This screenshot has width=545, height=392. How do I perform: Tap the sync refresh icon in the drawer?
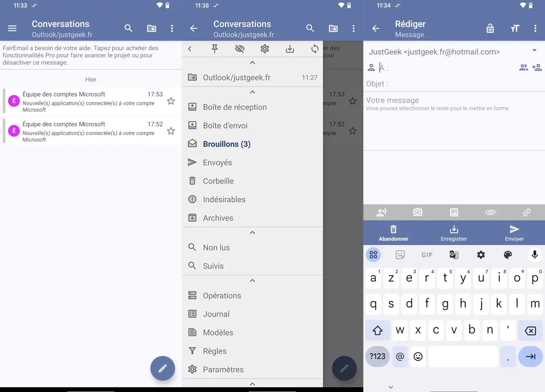point(315,49)
